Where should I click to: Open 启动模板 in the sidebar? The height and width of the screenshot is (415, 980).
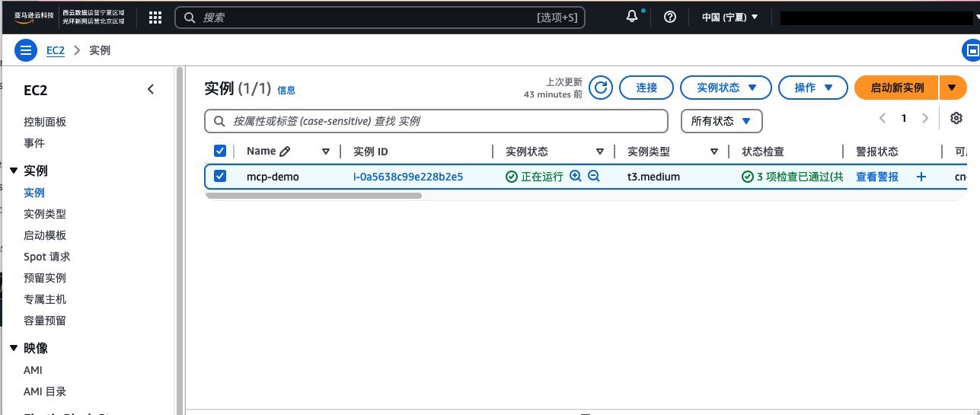point(45,235)
